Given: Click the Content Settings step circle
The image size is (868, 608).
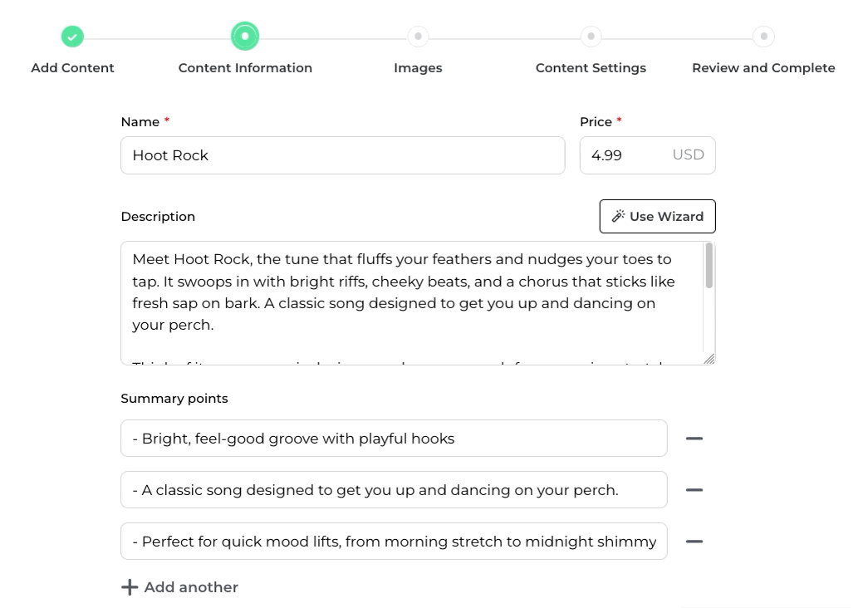Looking at the screenshot, I should click(x=591, y=37).
